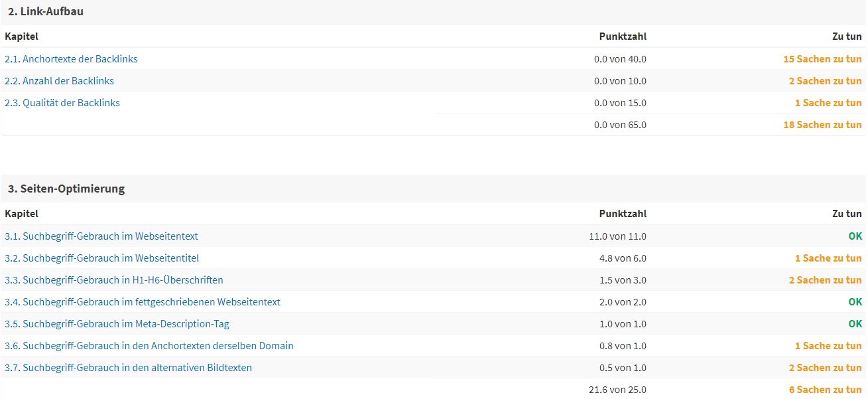Open the 2.2 Anzahl der Backlinks link
Viewport: 868px width, 399px height.
[59, 81]
